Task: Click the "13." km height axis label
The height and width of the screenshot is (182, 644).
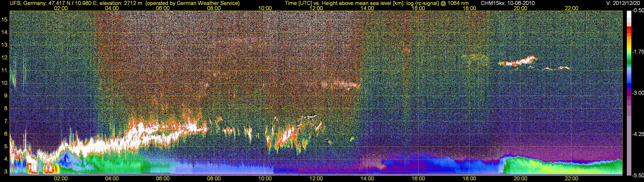Action: click(5, 45)
